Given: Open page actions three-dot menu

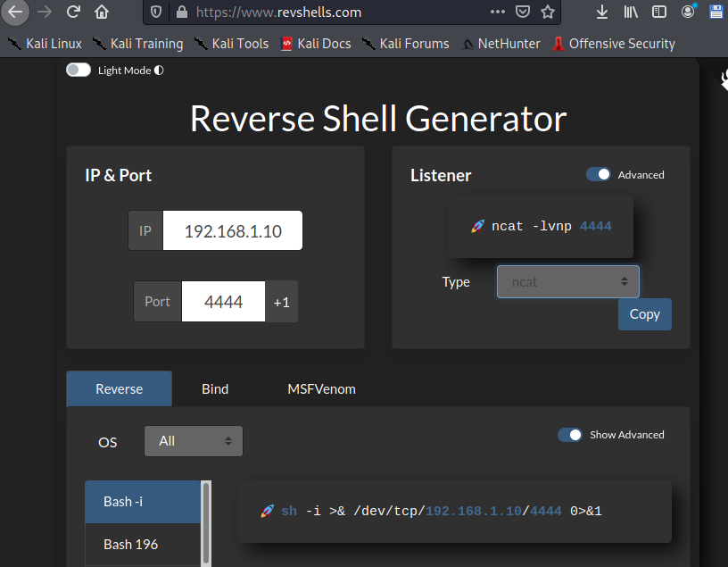Looking at the screenshot, I should click(x=497, y=12).
